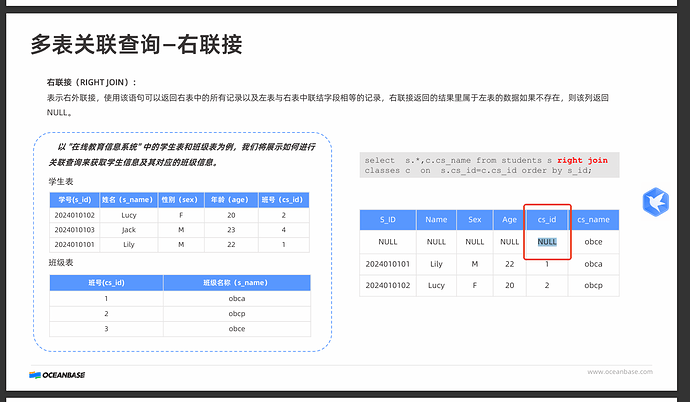Image resolution: width=690 pixels, height=402 pixels.
Task: Click Lily in the result table
Action: (436, 264)
